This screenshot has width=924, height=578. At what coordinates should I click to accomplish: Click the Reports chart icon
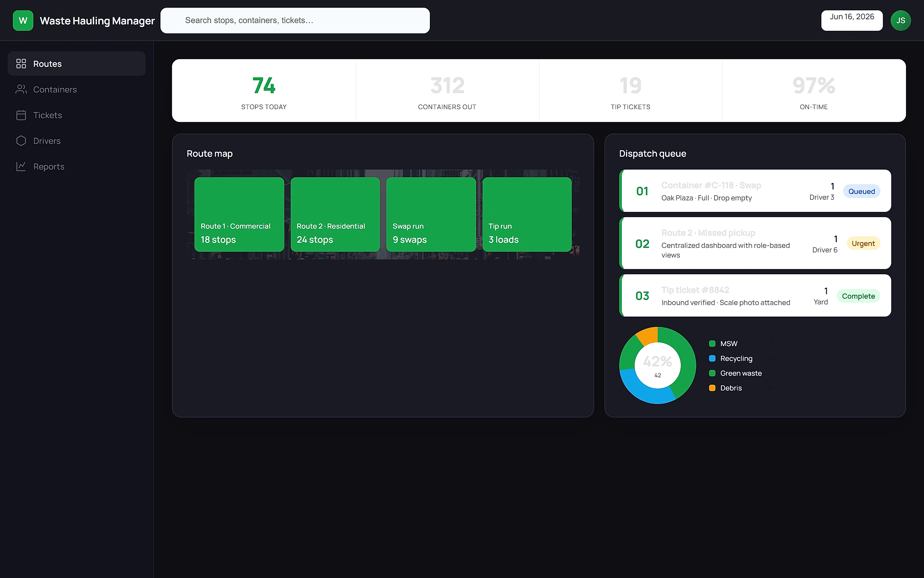pos(21,166)
